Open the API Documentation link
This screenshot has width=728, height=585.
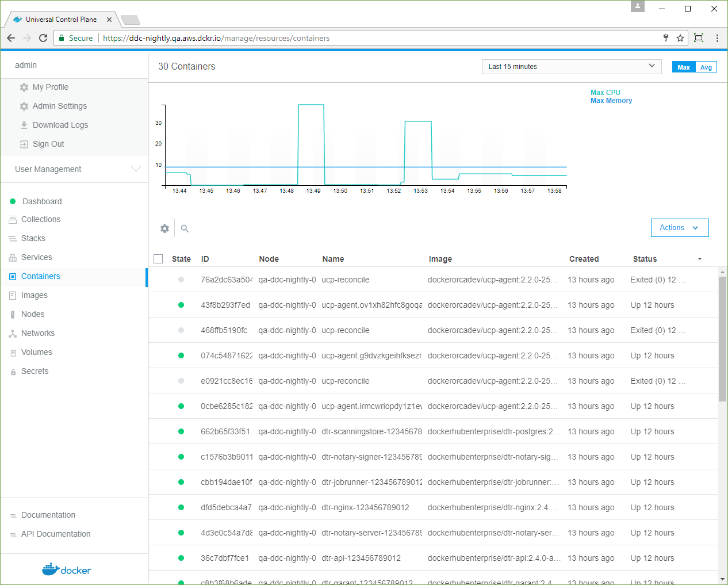[56, 534]
